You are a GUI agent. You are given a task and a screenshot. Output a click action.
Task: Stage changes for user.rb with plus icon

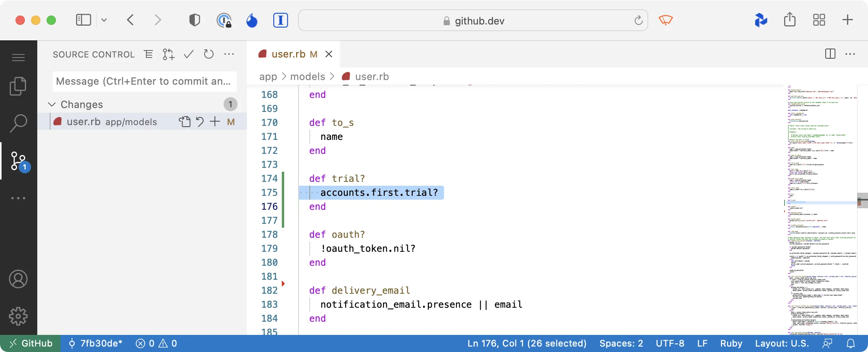(x=215, y=122)
